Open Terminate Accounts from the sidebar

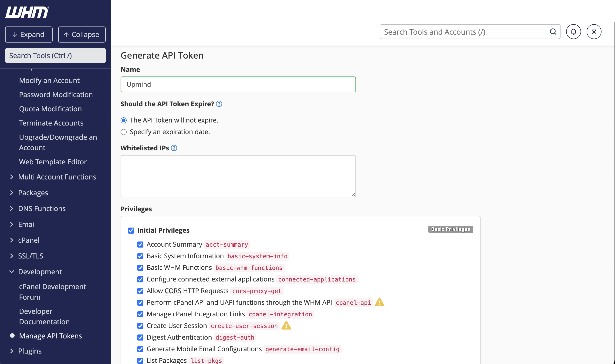click(x=51, y=123)
